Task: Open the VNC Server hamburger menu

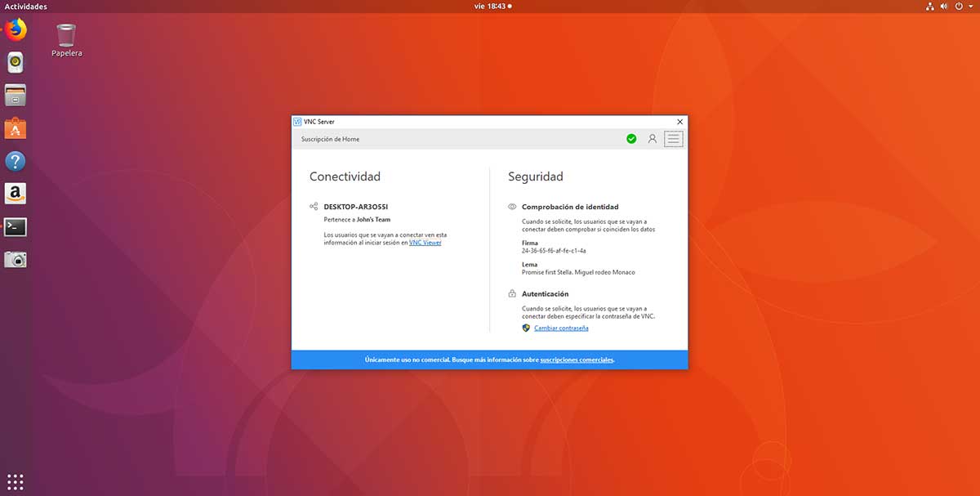Action: point(673,139)
